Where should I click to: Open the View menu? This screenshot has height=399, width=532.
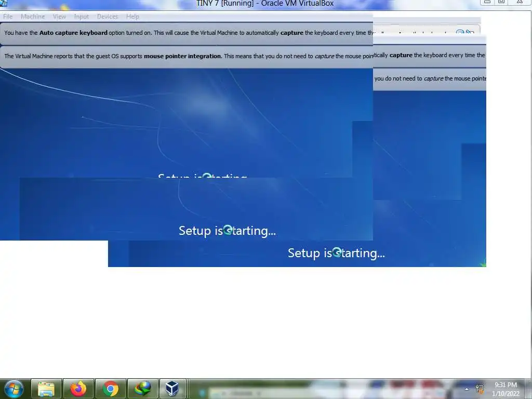[59, 16]
